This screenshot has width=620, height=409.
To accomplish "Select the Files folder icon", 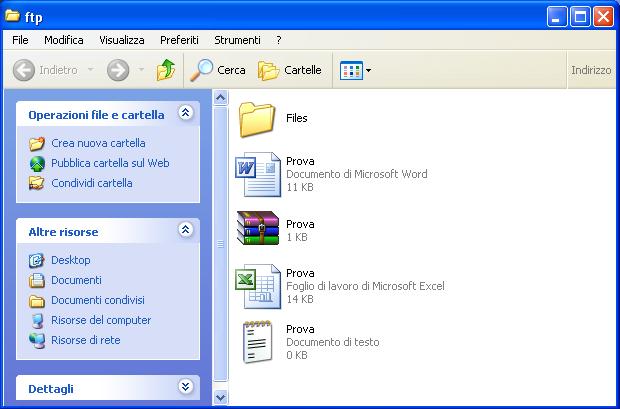I will click(x=257, y=119).
